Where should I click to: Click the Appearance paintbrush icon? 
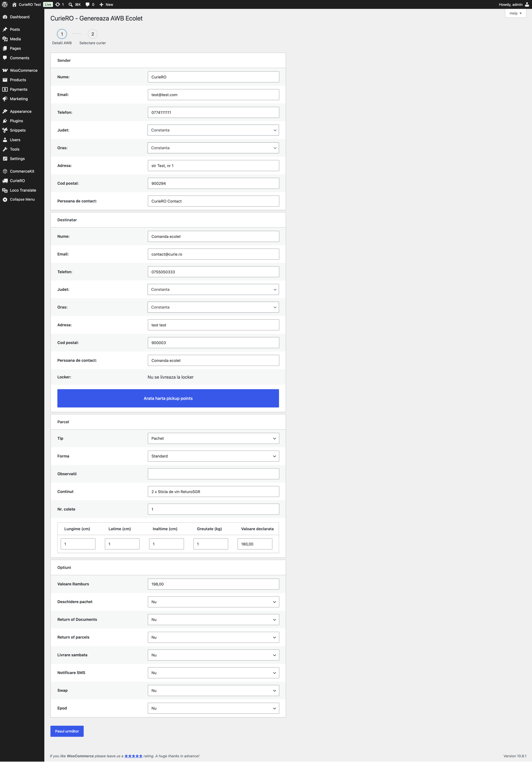[5, 112]
